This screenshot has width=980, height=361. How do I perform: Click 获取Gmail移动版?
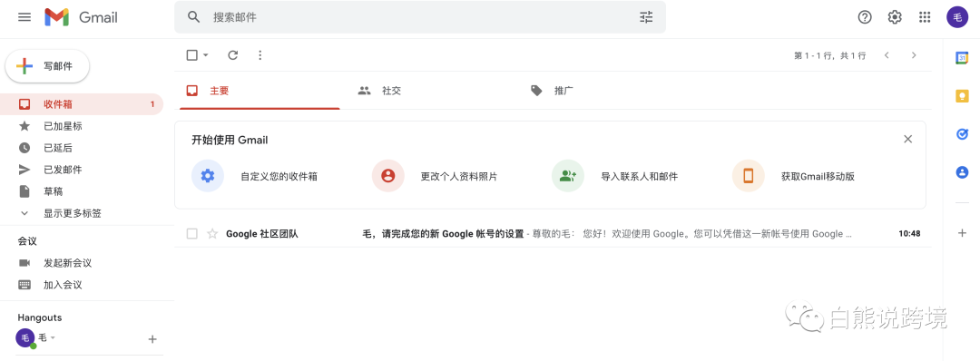click(x=794, y=176)
